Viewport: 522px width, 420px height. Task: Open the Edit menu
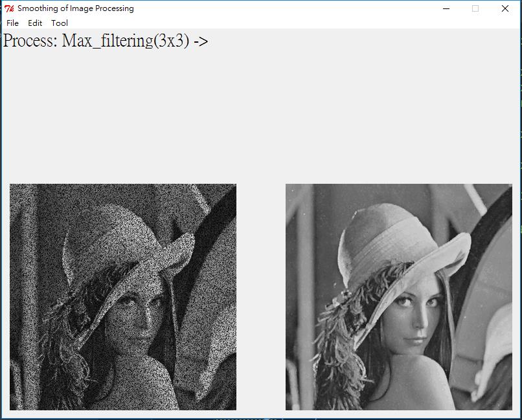pos(35,23)
